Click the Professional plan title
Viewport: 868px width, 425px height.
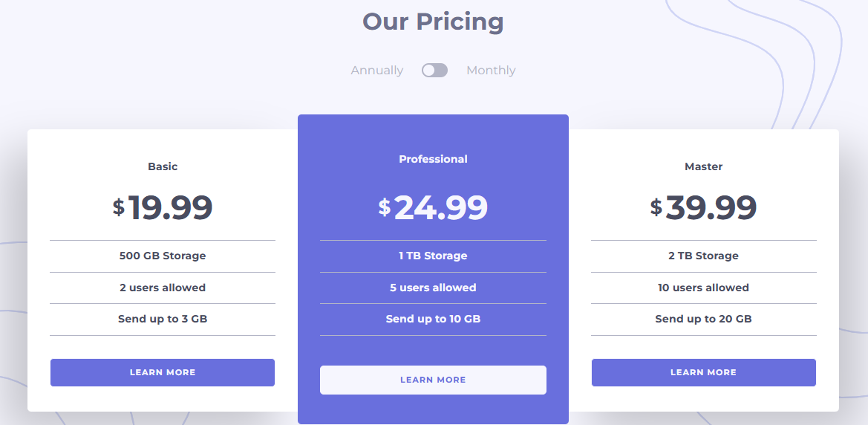coord(433,159)
